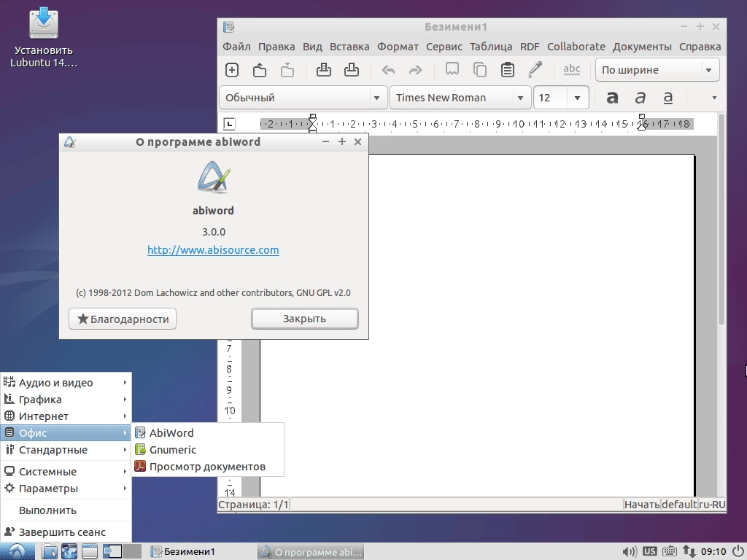Click the volume speaker tray icon

click(629, 551)
